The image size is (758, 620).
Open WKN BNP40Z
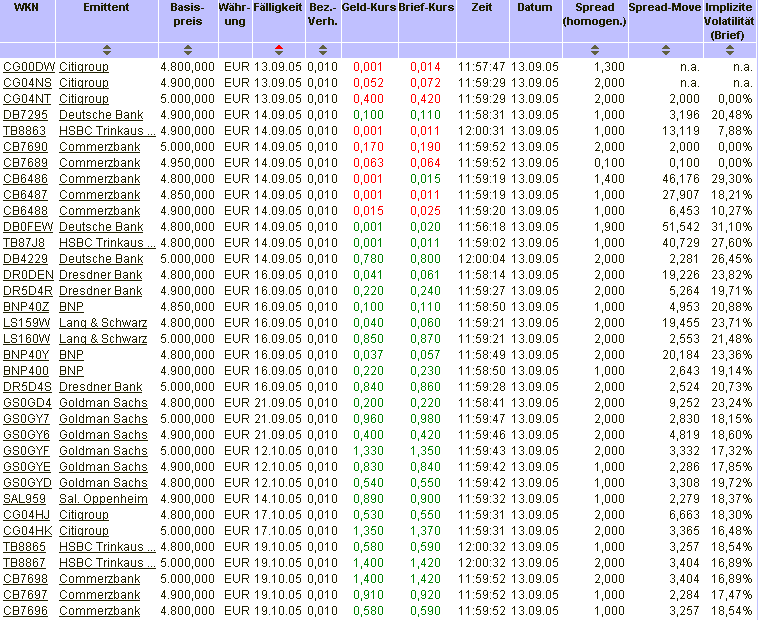[x=26, y=306]
